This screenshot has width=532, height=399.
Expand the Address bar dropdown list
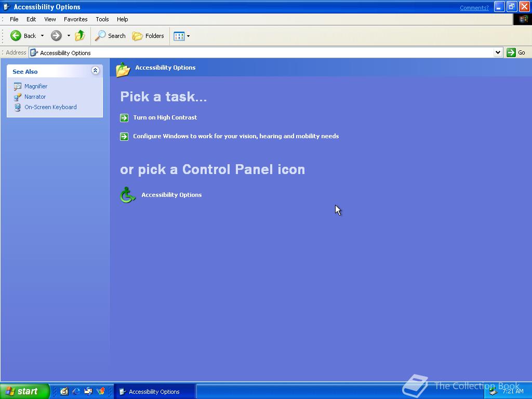coord(498,52)
